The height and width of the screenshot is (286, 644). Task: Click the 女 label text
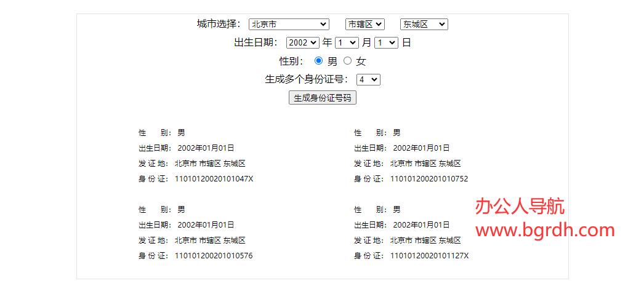coord(361,62)
